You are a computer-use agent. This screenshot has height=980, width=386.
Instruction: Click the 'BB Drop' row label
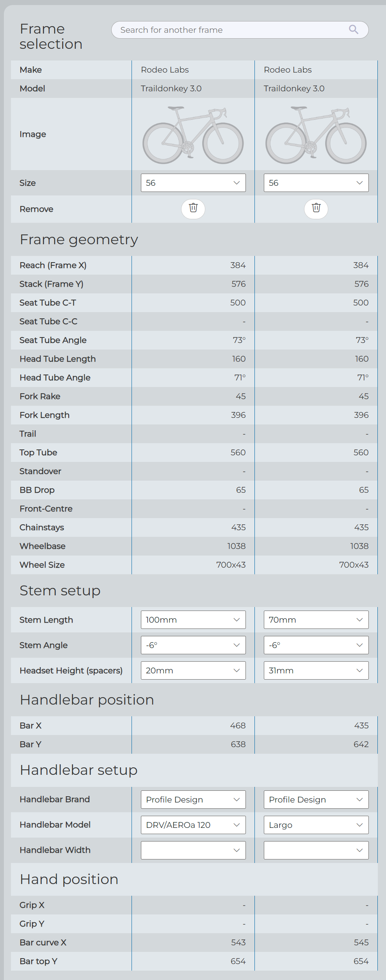pos(37,490)
